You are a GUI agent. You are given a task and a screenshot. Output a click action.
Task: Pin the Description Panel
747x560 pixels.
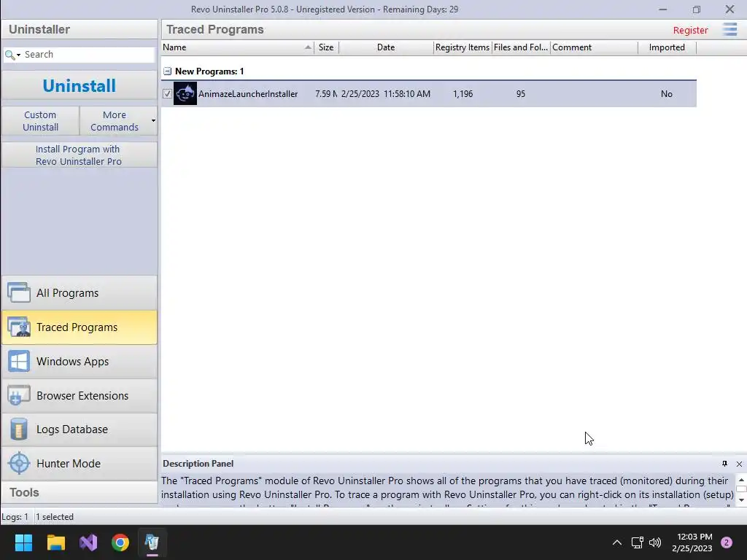[724, 464]
